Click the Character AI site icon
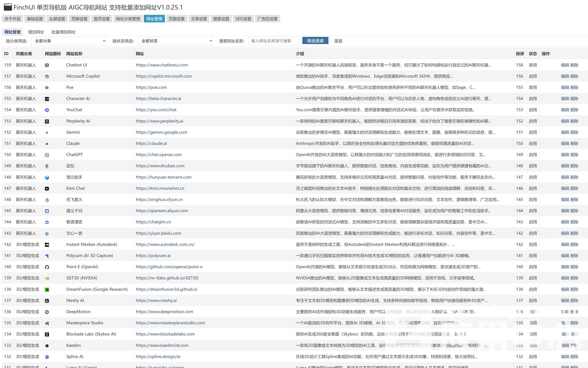 [47, 99]
